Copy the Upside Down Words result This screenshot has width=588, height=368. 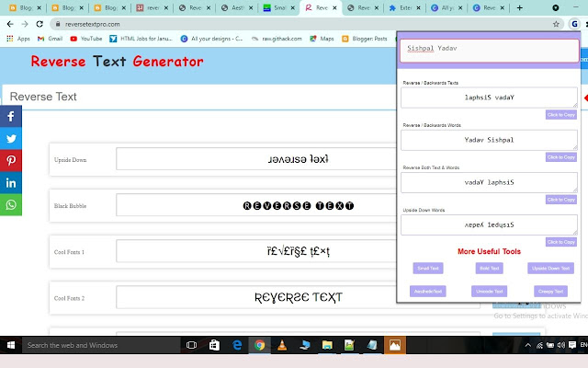coord(561,242)
